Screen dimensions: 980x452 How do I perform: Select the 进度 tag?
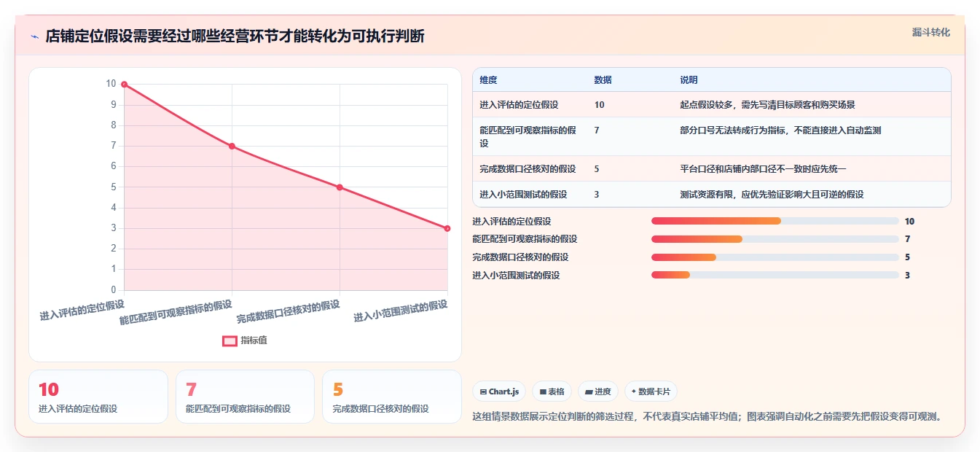coord(598,391)
